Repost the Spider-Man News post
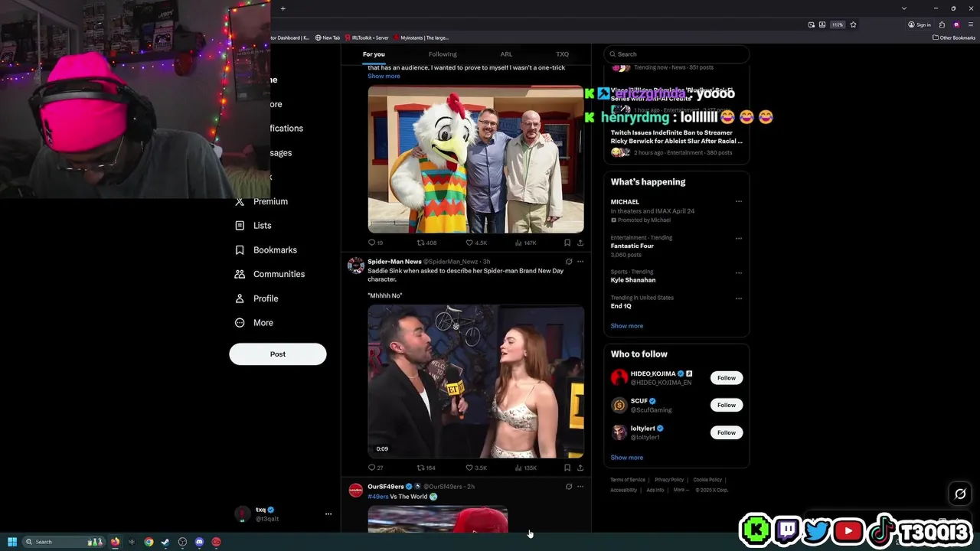The height and width of the screenshot is (551, 980). coord(426,468)
